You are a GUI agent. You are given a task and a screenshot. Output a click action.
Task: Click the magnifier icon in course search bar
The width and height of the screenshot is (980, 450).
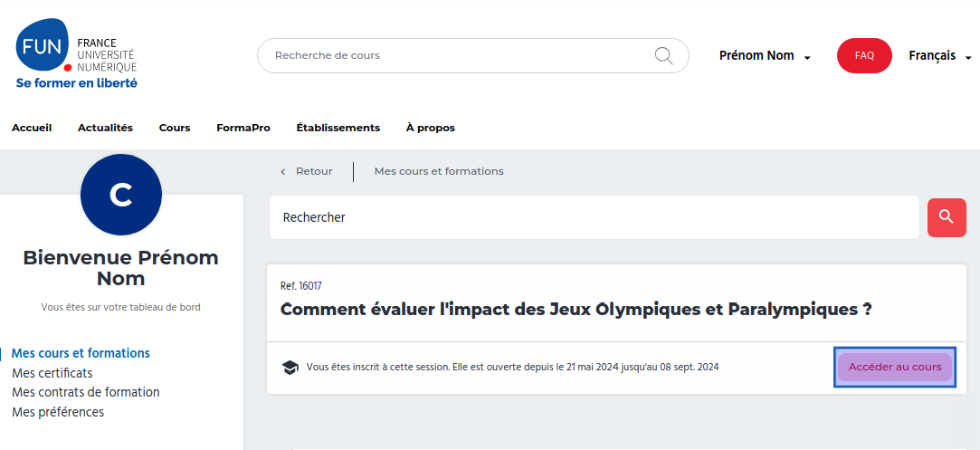(x=663, y=55)
